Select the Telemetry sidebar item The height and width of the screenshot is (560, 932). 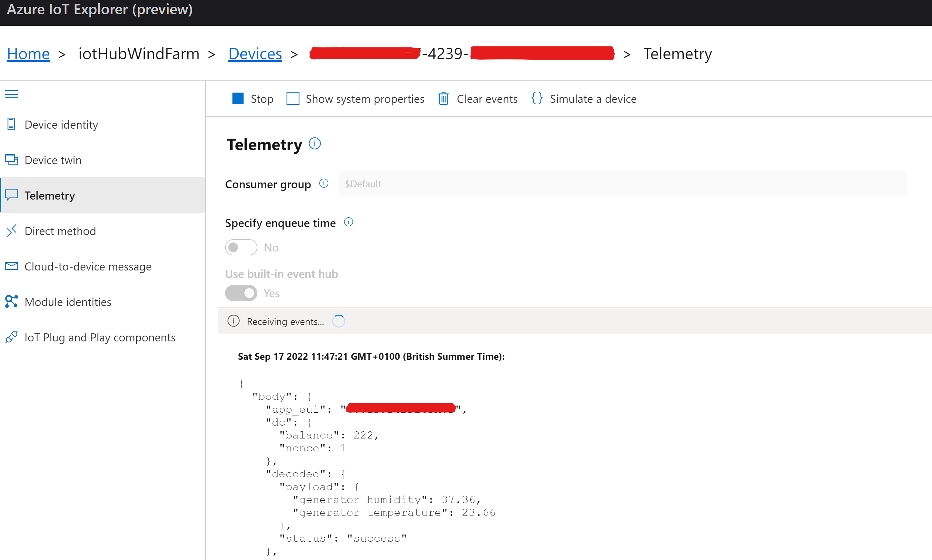point(50,195)
